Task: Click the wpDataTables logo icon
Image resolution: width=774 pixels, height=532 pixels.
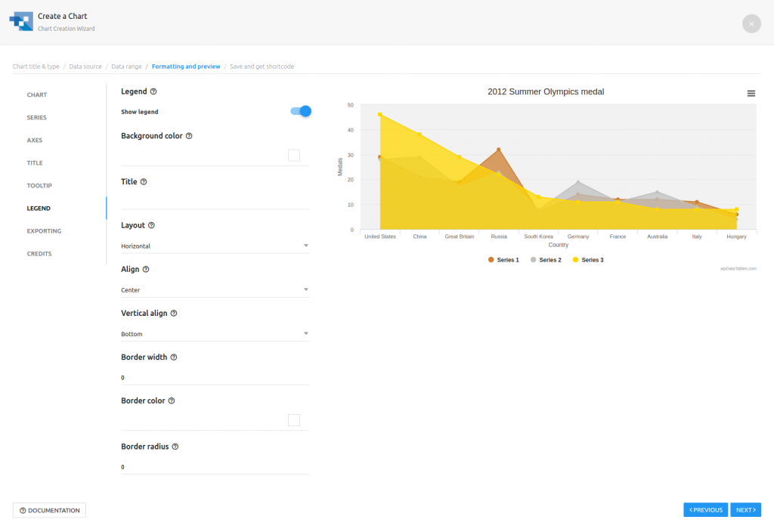Action: [21, 22]
